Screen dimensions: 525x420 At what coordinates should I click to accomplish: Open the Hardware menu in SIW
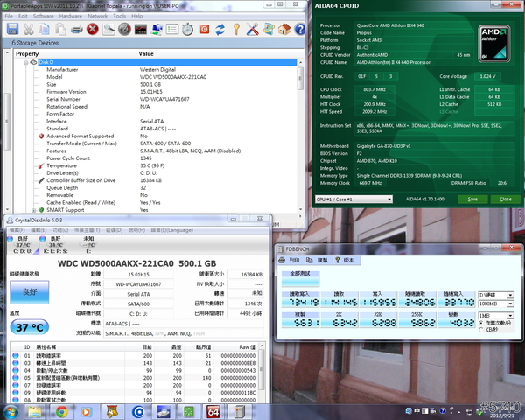pos(72,16)
